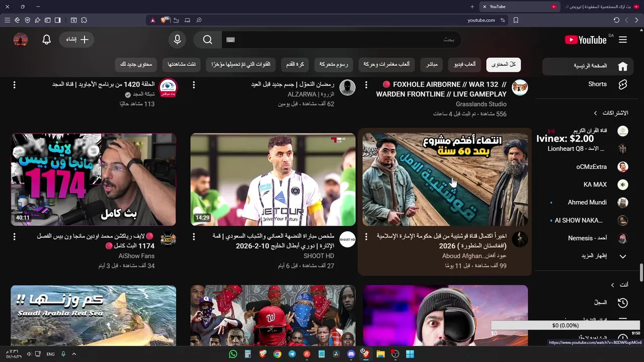Open the extensions puzzle icon
Viewport: 644px width, 362px height.
(84, 20)
